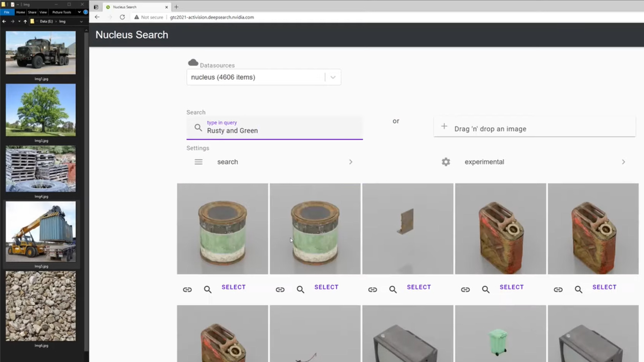Copy link for first barrel result
Screen dimensions: 644x362
point(187,289)
